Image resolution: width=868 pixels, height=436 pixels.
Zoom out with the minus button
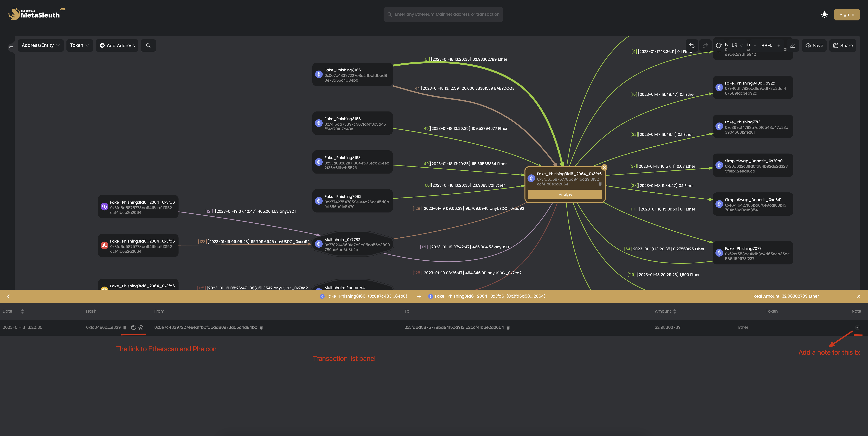point(755,46)
